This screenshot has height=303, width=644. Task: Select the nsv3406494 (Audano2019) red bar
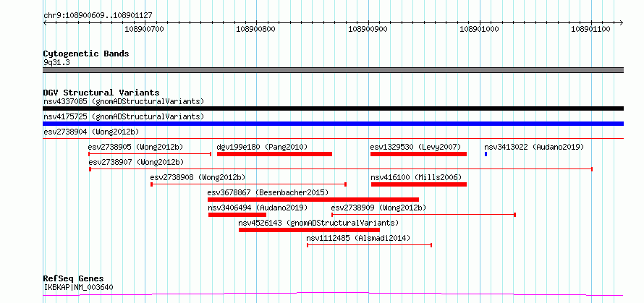237,215
